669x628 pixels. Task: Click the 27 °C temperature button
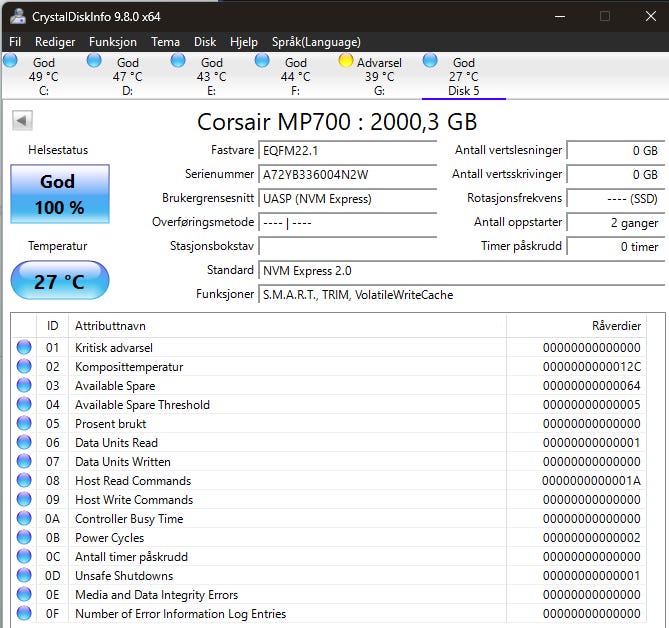[60, 281]
